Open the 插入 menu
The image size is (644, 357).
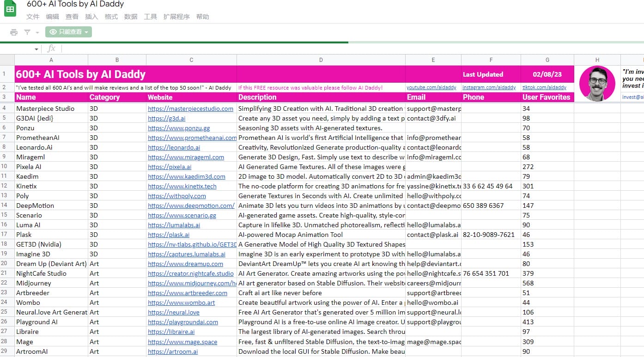point(91,17)
